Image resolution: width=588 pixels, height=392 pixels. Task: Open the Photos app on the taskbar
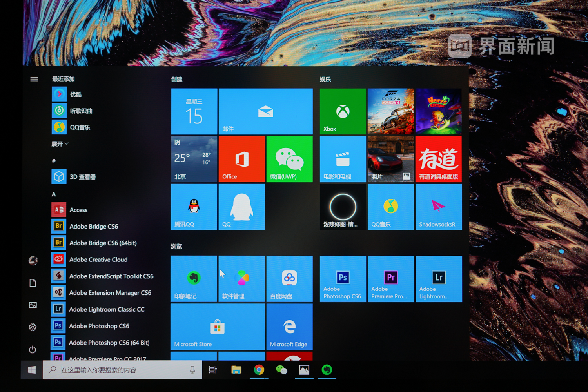(x=304, y=370)
